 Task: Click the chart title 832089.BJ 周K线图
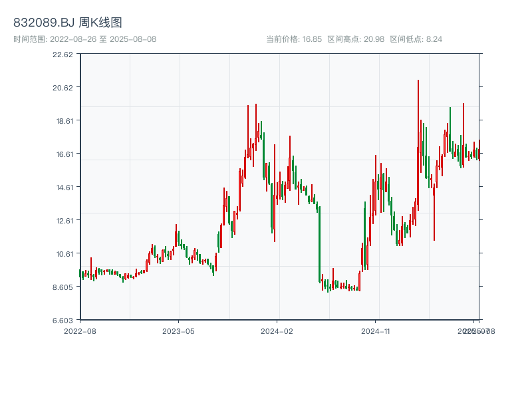coord(68,23)
